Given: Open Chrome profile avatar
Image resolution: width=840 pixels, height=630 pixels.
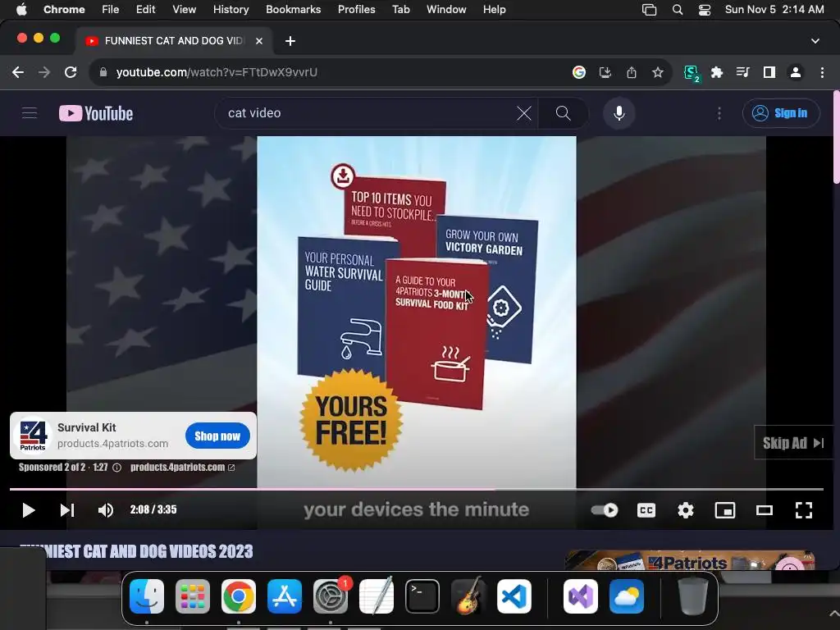Looking at the screenshot, I should coord(796,72).
